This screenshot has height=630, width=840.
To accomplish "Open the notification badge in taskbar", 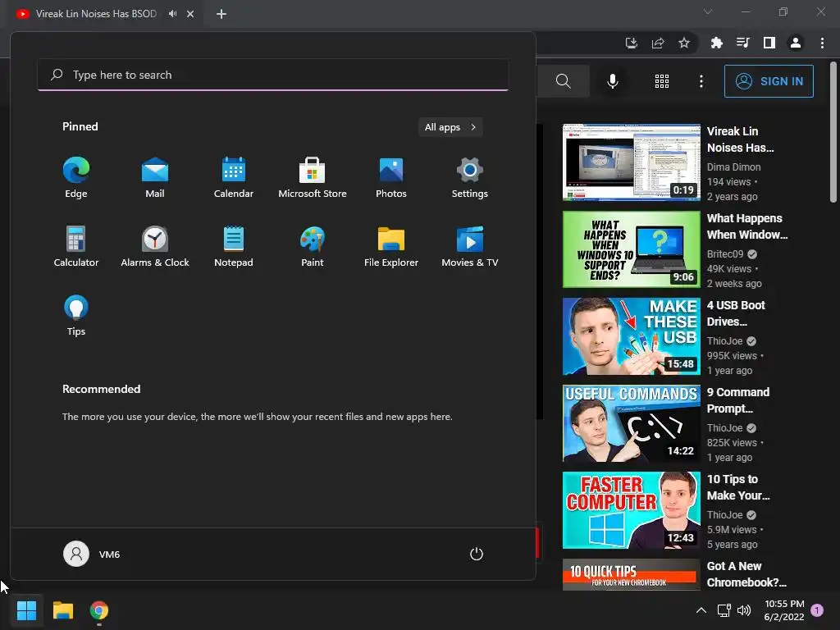I will [817, 610].
